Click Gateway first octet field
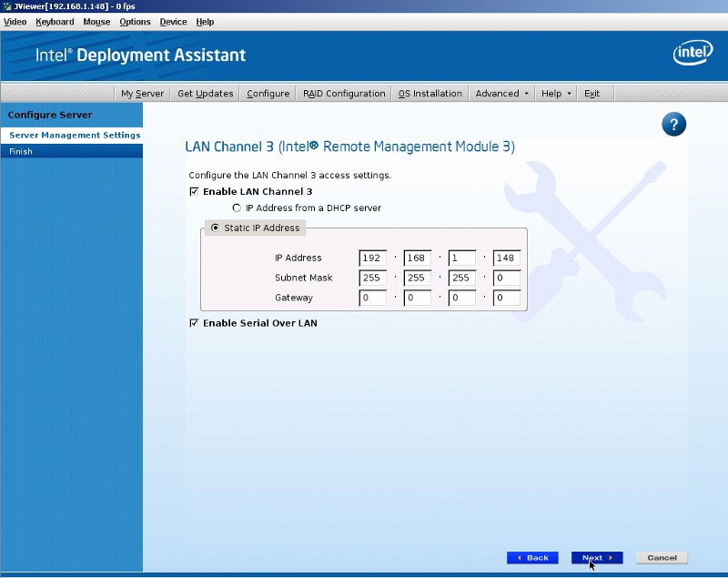The height and width of the screenshot is (578, 728). click(x=373, y=298)
